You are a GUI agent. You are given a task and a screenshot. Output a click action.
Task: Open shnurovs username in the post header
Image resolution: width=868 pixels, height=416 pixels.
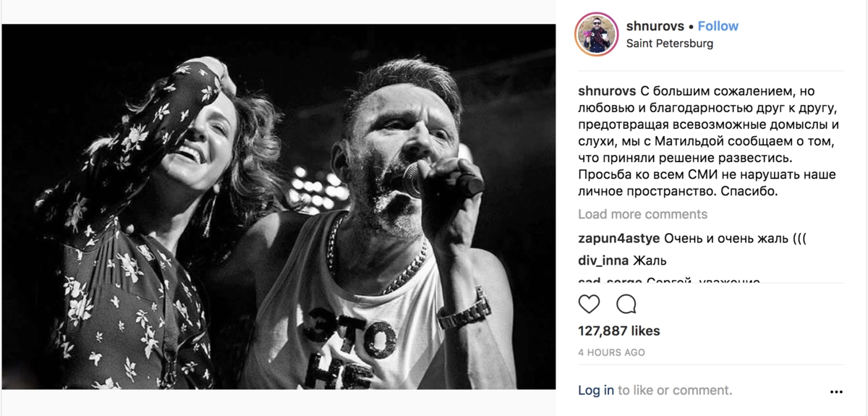tap(655, 26)
